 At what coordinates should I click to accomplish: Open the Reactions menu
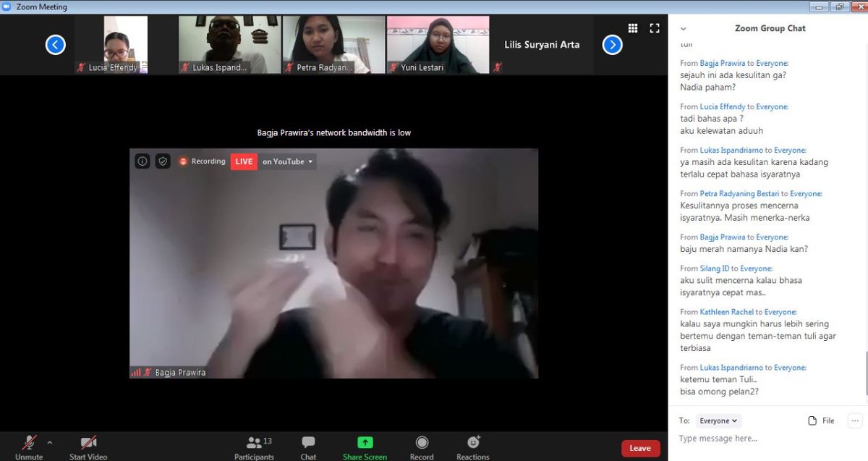coord(473,447)
